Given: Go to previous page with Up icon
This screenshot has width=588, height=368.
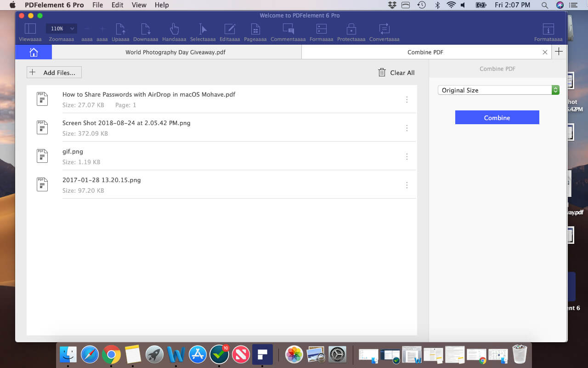Looking at the screenshot, I should (x=120, y=29).
